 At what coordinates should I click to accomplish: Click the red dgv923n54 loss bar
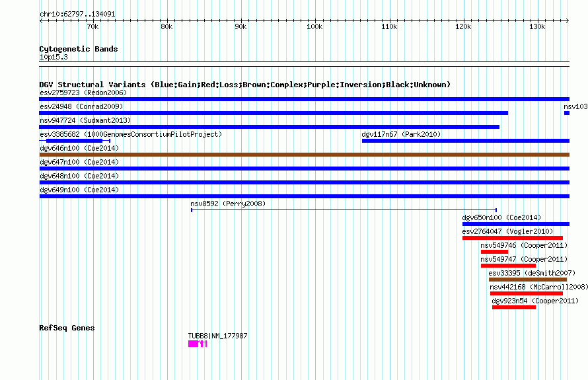(x=514, y=307)
